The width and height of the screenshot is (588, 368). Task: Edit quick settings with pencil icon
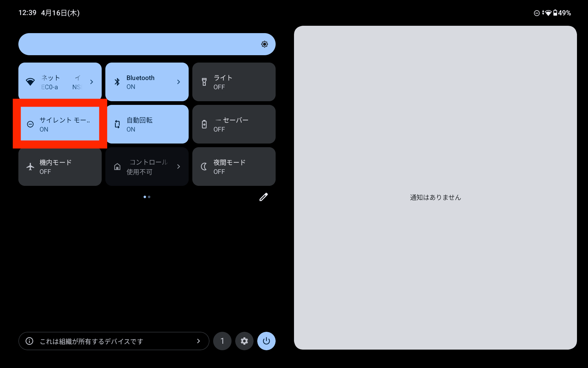click(264, 197)
